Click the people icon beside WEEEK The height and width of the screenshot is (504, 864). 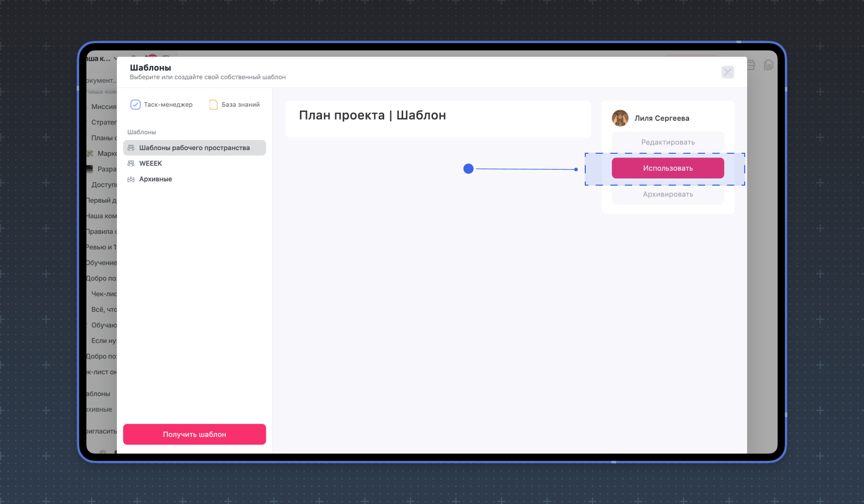point(131,164)
